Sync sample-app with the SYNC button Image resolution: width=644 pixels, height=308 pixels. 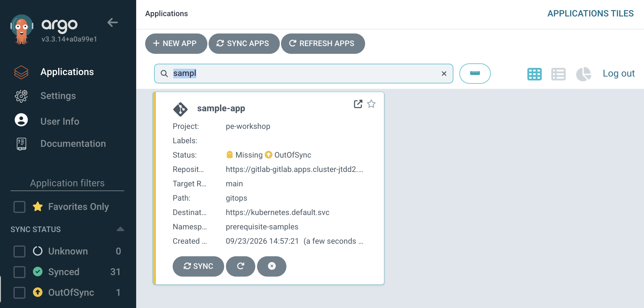coord(198,266)
